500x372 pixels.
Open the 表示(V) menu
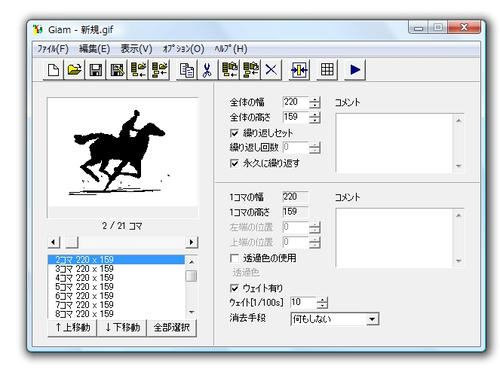pyautogui.click(x=136, y=49)
